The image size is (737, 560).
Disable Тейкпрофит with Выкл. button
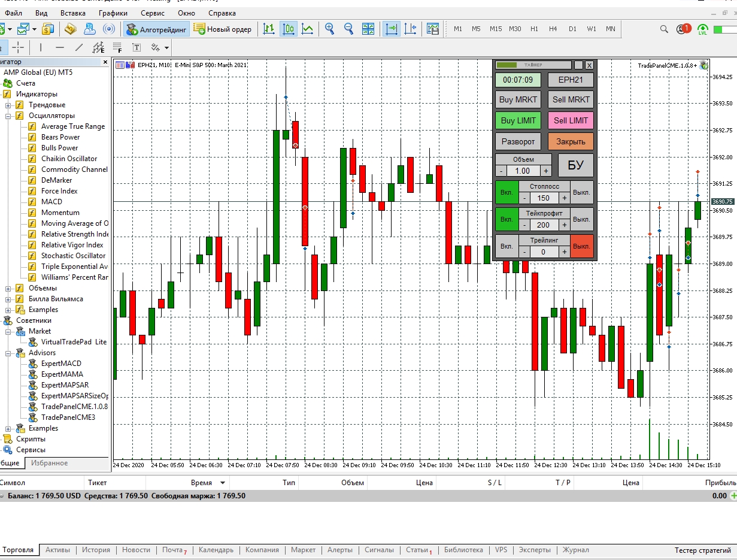pyautogui.click(x=581, y=219)
